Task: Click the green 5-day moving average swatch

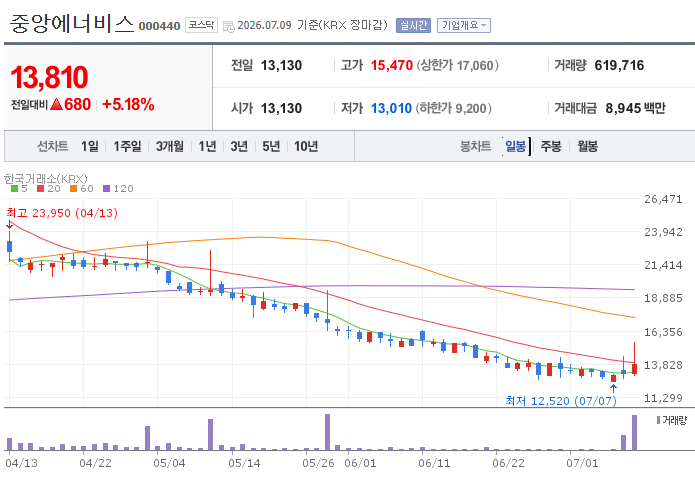Action: click(x=15, y=189)
